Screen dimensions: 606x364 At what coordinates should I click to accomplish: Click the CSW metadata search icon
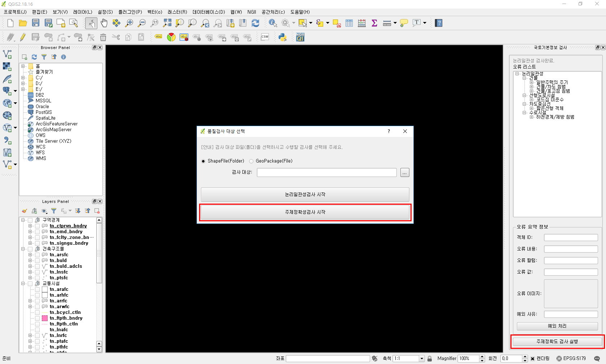pyautogui.click(x=265, y=37)
